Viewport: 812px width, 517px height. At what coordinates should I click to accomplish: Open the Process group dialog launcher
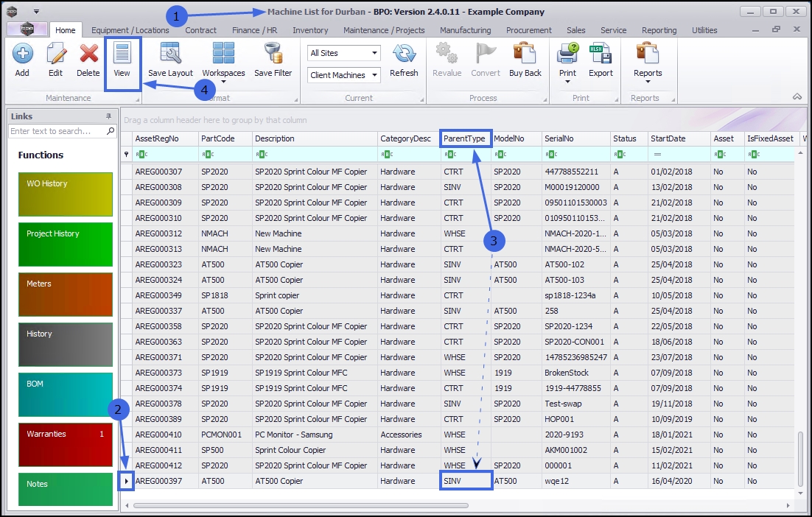coord(545,99)
